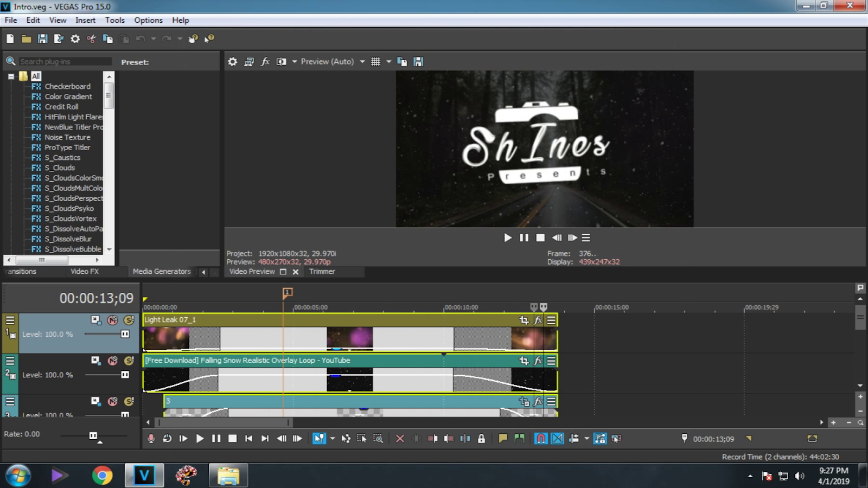
Task: Toggle Auto Ripple button
Action: tap(574, 439)
